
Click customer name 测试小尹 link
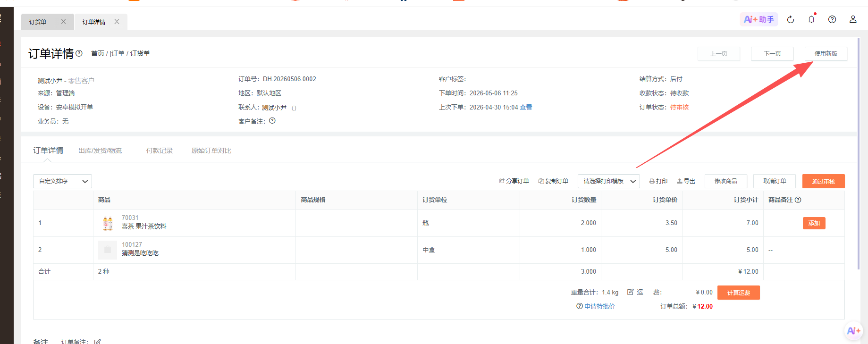[x=50, y=81]
